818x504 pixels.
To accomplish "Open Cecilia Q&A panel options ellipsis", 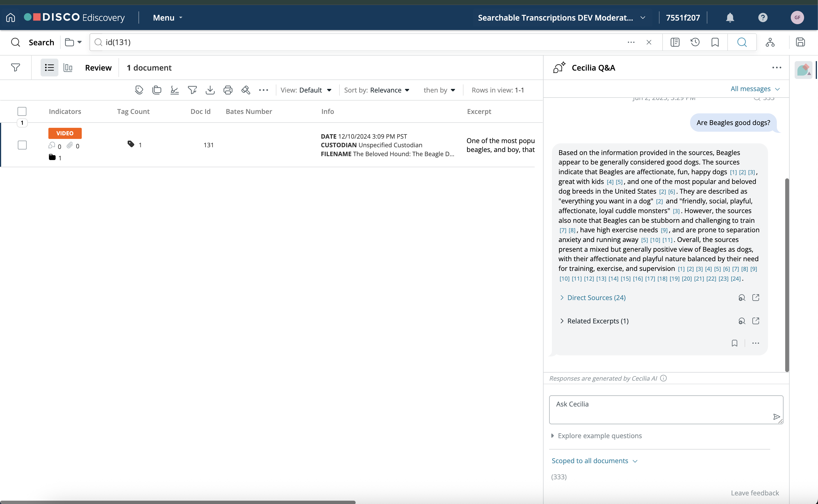I will click(x=777, y=68).
